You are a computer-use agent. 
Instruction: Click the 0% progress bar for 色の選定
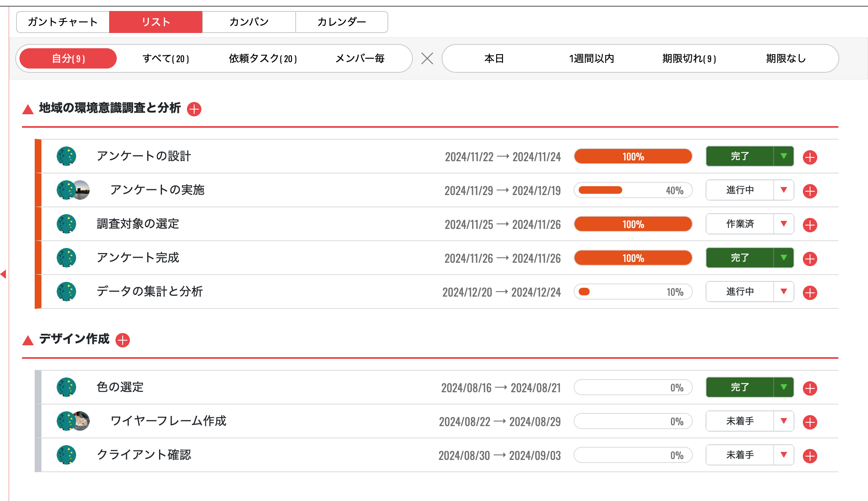point(633,387)
